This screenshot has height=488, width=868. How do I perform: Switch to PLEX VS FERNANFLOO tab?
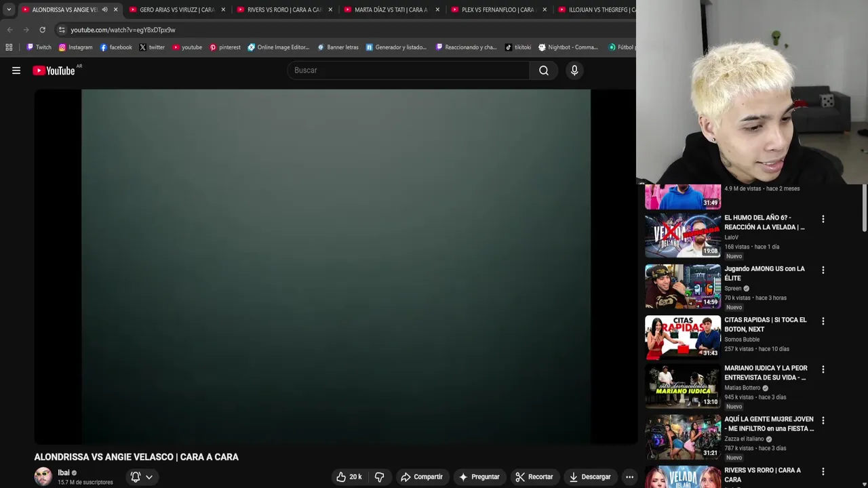tap(498, 9)
